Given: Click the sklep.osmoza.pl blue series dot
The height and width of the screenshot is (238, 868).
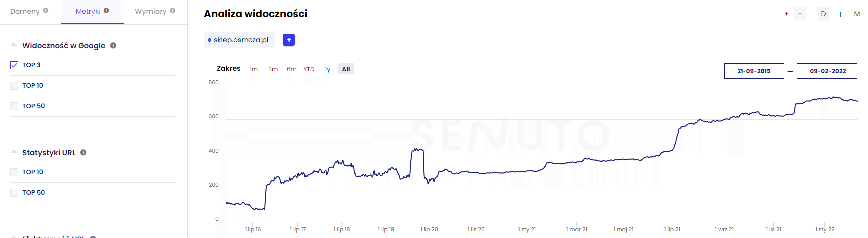Looking at the screenshot, I should tap(209, 40).
